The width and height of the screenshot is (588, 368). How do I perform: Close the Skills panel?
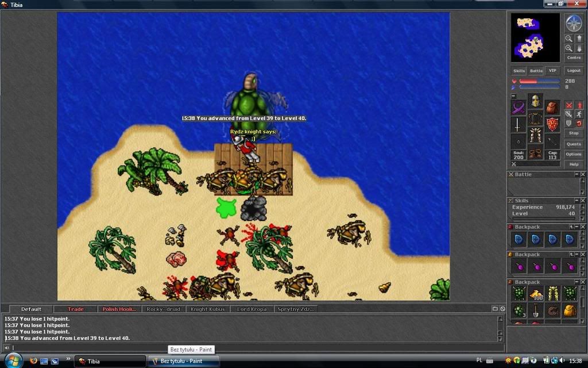point(583,201)
